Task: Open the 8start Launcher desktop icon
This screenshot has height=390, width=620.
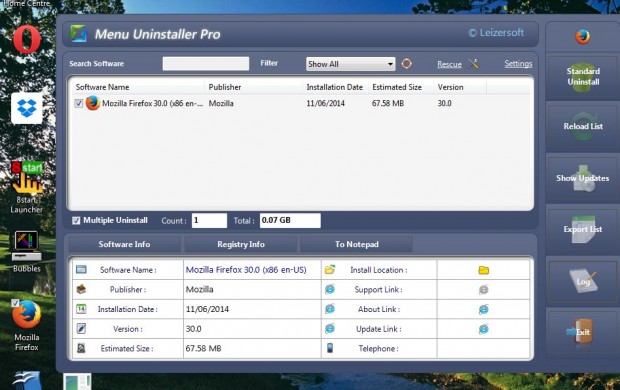Action: (26, 187)
